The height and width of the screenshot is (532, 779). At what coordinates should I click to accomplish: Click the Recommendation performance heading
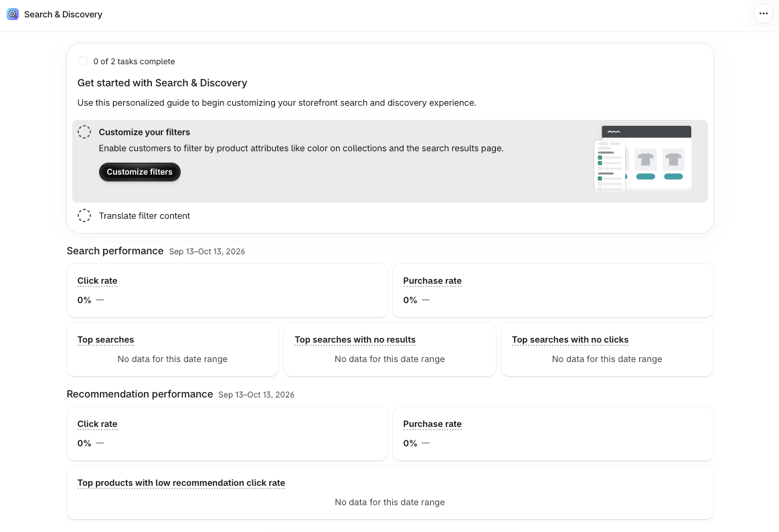click(140, 394)
